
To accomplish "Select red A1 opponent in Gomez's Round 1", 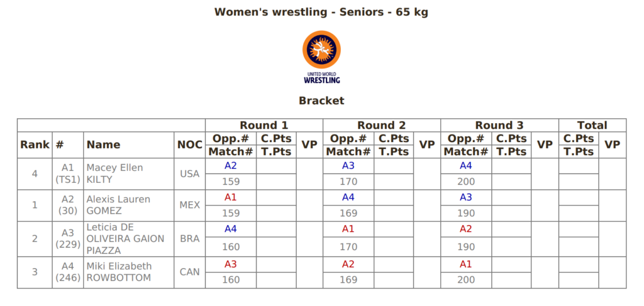I will point(230,197).
